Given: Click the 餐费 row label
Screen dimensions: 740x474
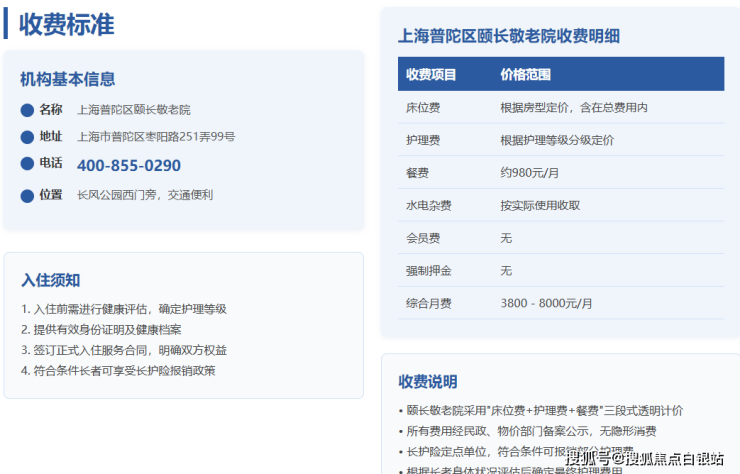Looking at the screenshot, I should point(417,173).
